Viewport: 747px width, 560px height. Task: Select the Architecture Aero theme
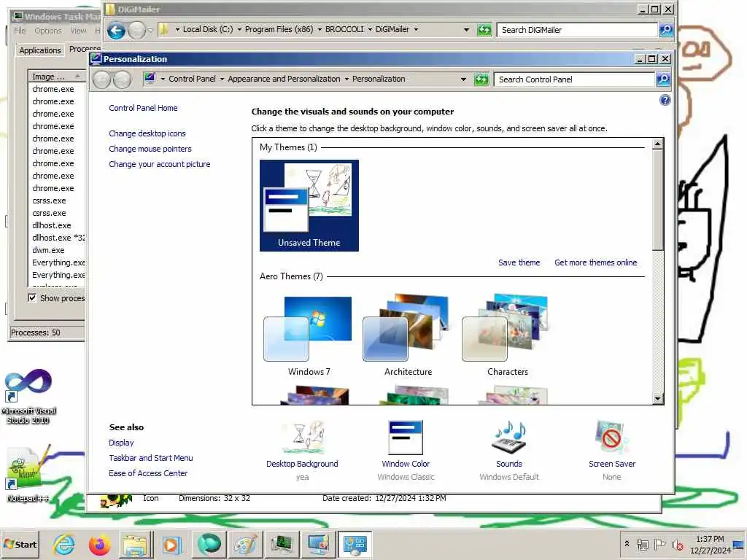408,336
